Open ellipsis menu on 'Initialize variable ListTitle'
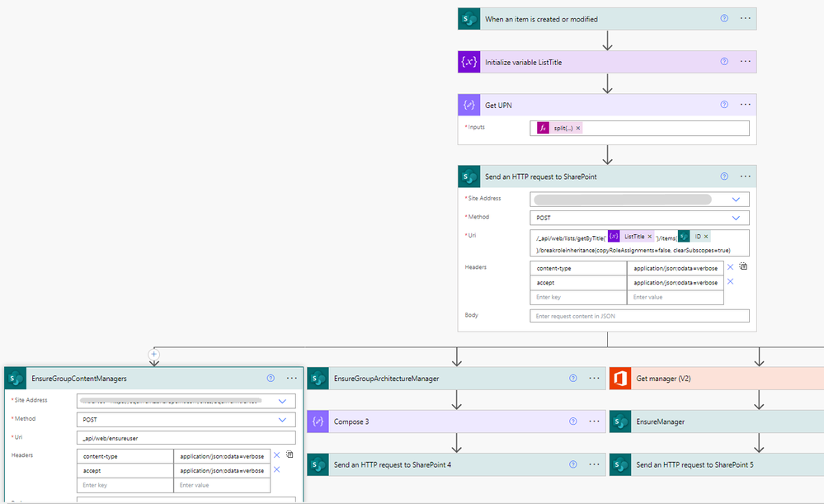This screenshot has height=504, width=824. pos(745,62)
